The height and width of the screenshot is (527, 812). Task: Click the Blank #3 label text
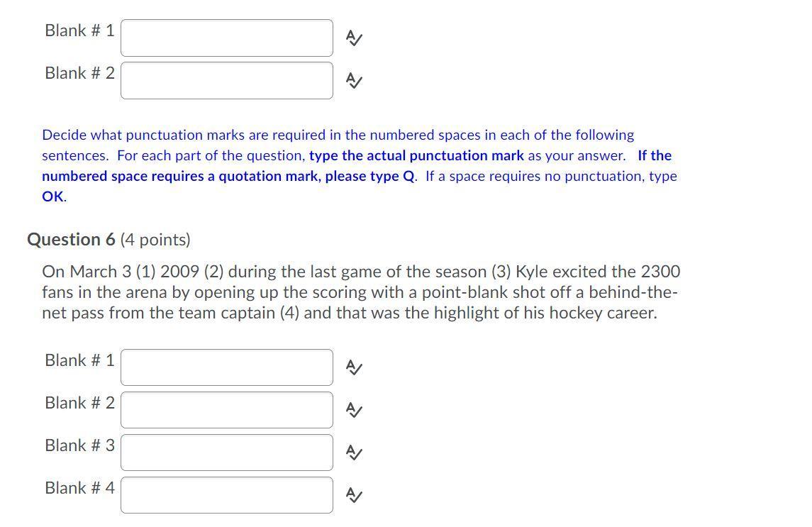click(80, 445)
